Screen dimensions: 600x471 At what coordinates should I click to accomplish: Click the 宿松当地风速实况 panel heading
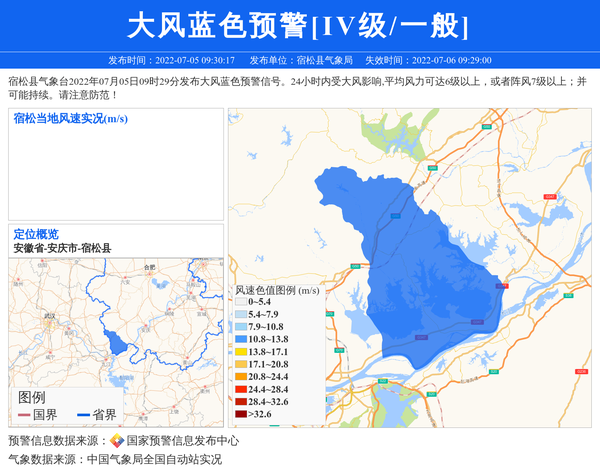point(70,119)
